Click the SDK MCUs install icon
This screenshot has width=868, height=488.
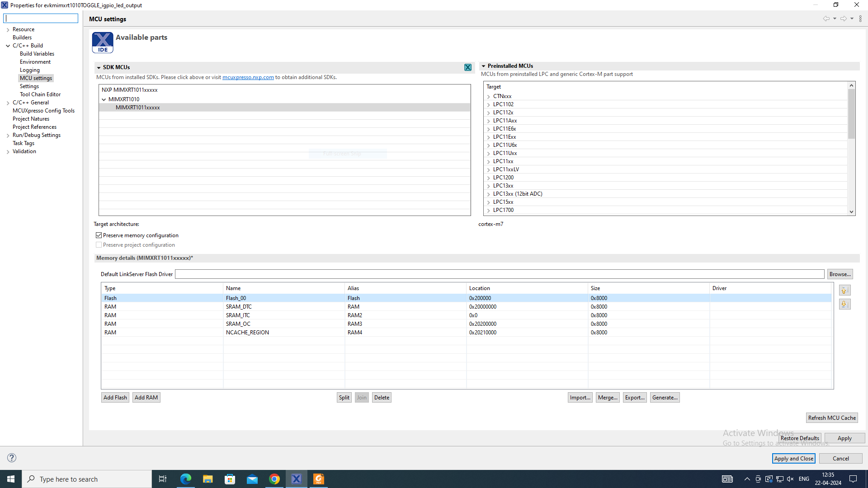click(x=468, y=67)
